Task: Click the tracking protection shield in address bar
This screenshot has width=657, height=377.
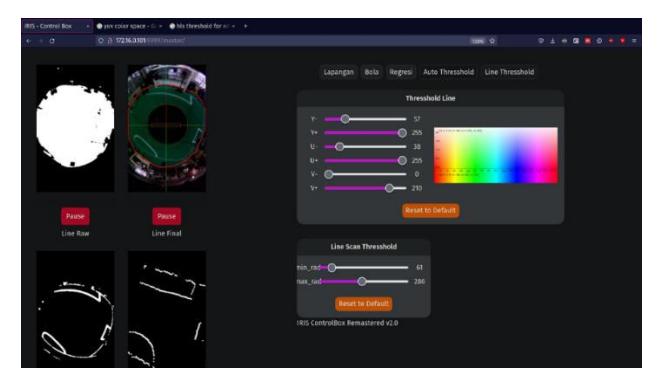Action: tap(101, 41)
